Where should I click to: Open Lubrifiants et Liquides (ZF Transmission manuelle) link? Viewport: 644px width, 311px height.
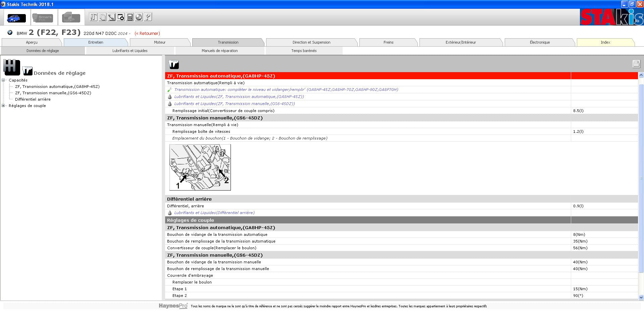(235, 104)
